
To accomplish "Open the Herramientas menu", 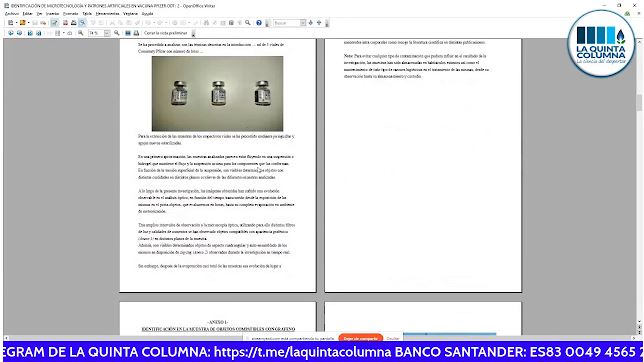I will [108, 14].
